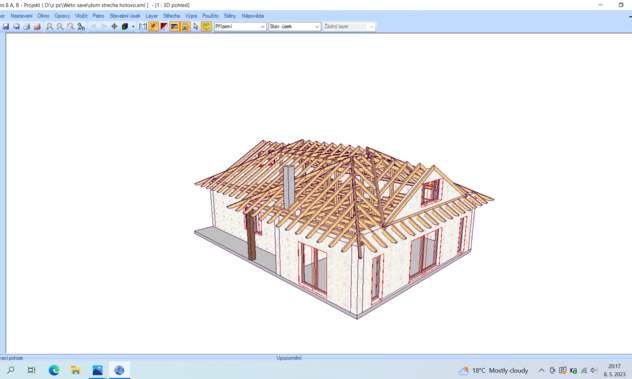Select the mouse pointer selection tool
The height and width of the screenshot is (379, 632).
(x=195, y=27)
